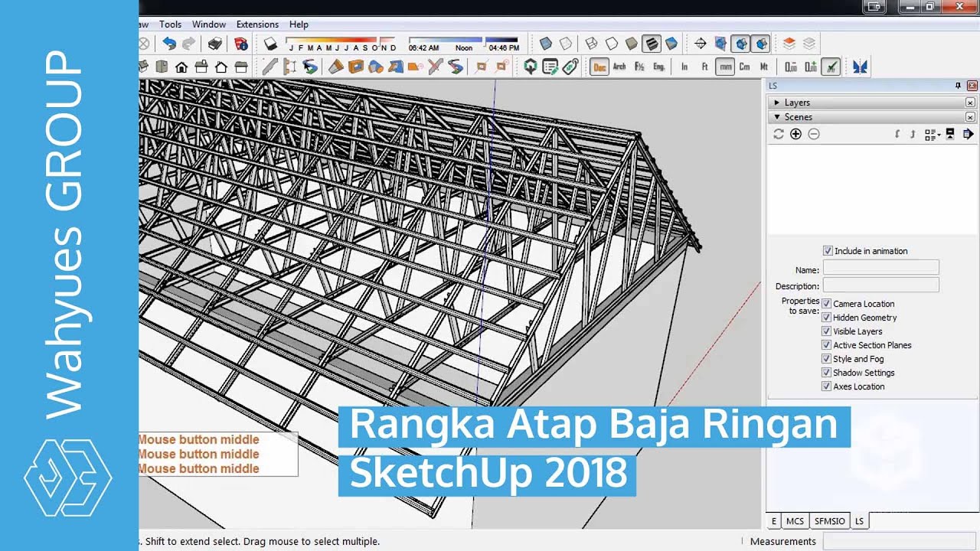Select the Monochrome style icon

pyautogui.click(x=671, y=44)
